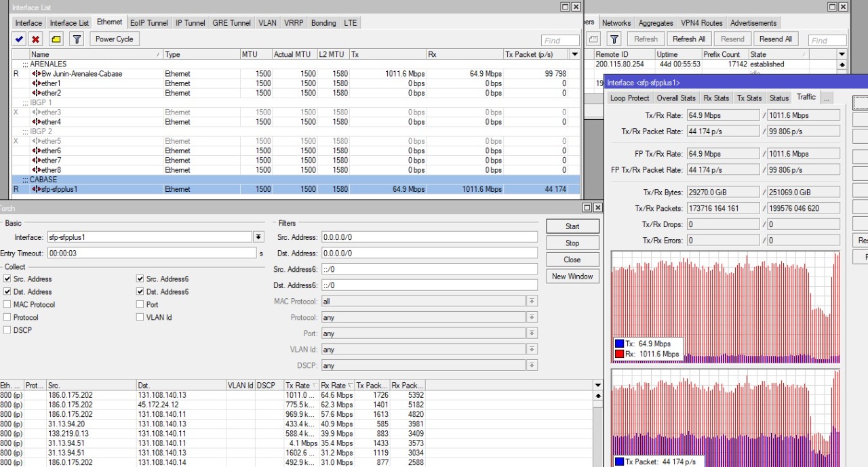Click the Bw Junin-Arenales-Cabase interface icon

coord(37,74)
